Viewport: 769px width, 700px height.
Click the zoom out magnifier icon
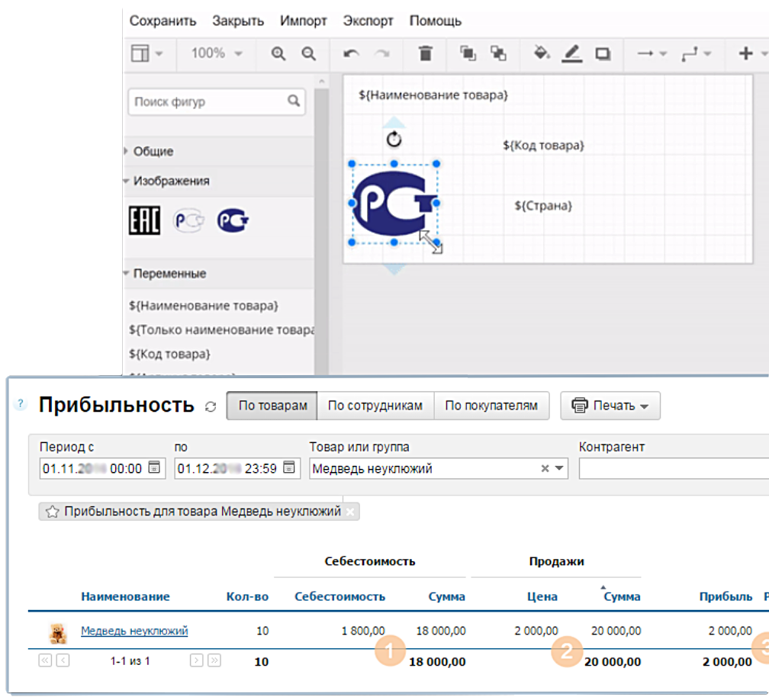308,53
